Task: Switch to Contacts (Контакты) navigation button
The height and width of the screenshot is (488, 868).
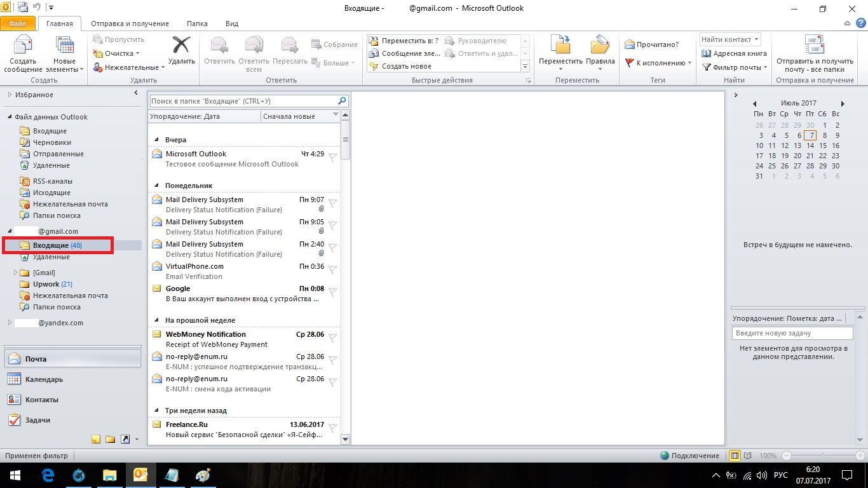Action: [72, 400]
